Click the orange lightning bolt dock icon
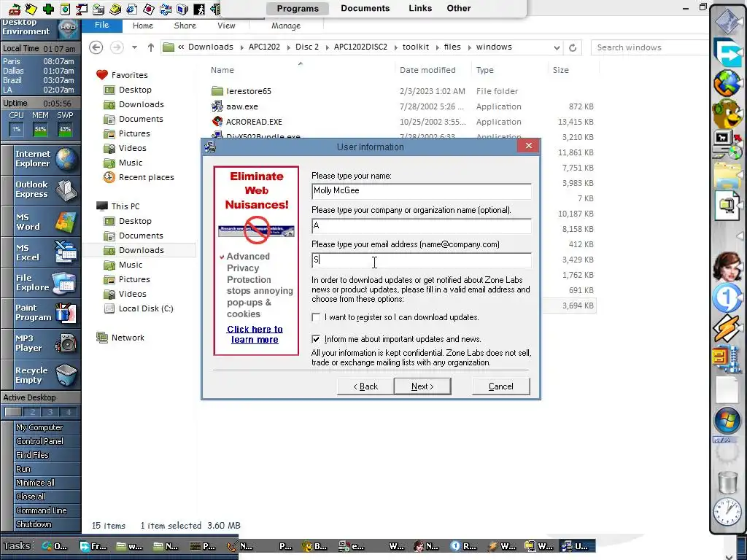747x560 pixels. click(727, 328)
